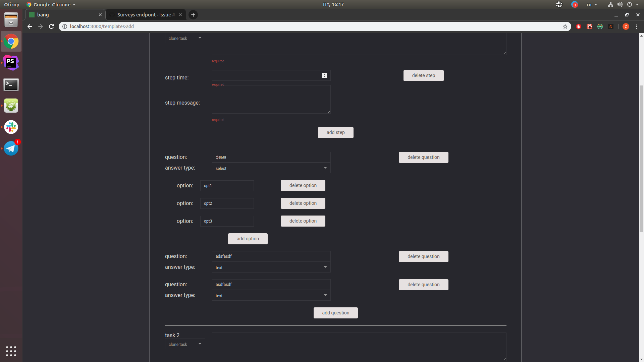The width and height of the screenshot is (644, 362).
Task: Show all applications via dock grid icon
Action: 11,351
